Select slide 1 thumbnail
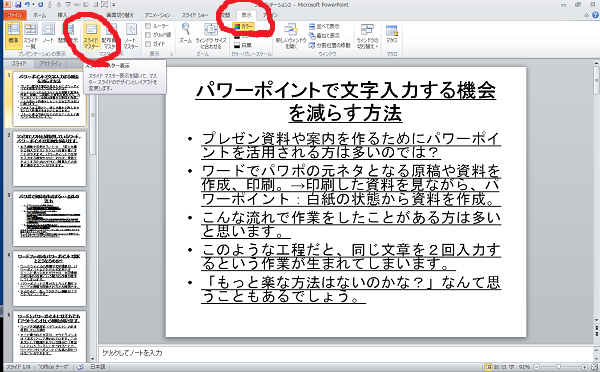Viewport: 600px width, 372px height. tap(49, 99)
